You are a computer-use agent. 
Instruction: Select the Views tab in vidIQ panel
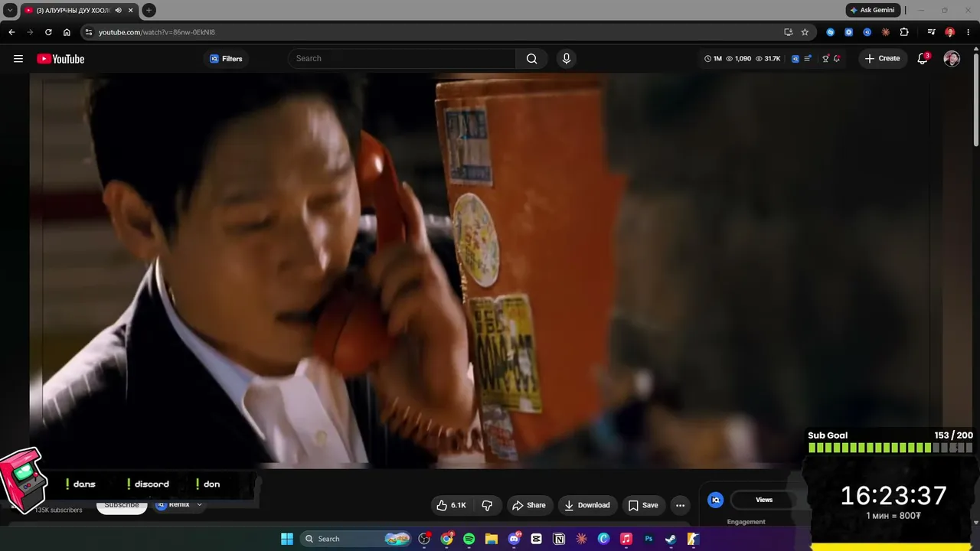coord(764,500)
